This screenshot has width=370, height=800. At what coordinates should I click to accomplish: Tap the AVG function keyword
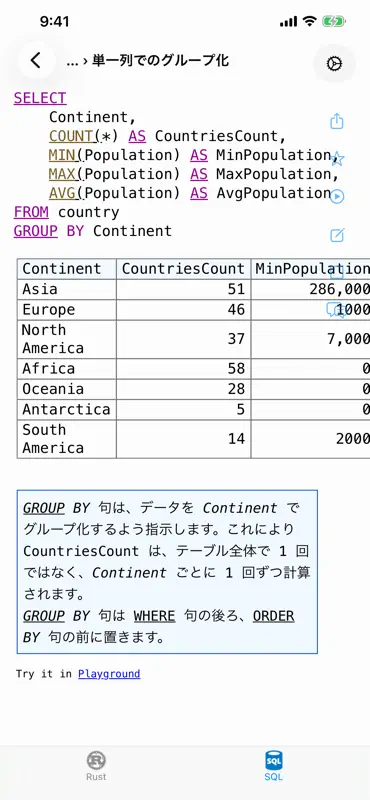[62, 193]
